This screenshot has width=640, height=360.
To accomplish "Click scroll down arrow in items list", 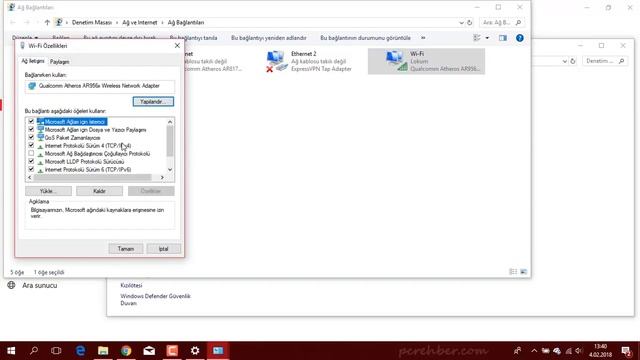I will [x=170, y=169].
